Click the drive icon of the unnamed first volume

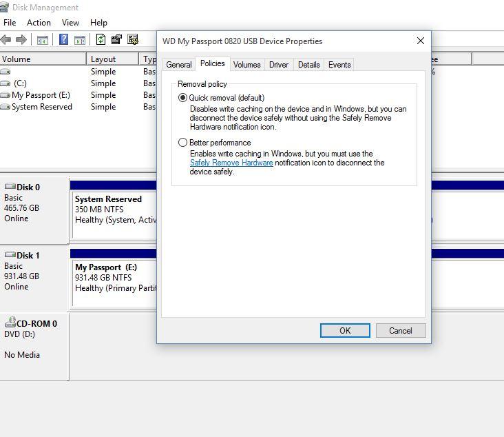[5, 72]
